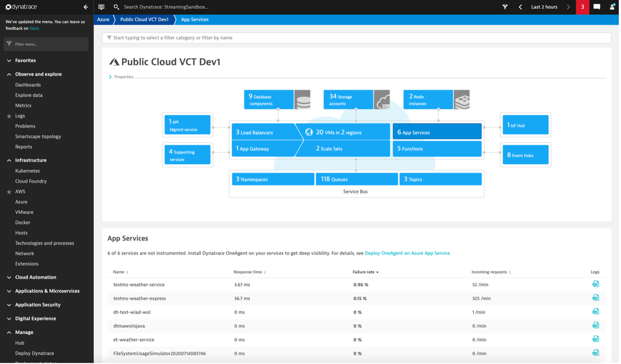Open logs icon for testms-weather-express
621x364 pixels.
coord(596,298)
